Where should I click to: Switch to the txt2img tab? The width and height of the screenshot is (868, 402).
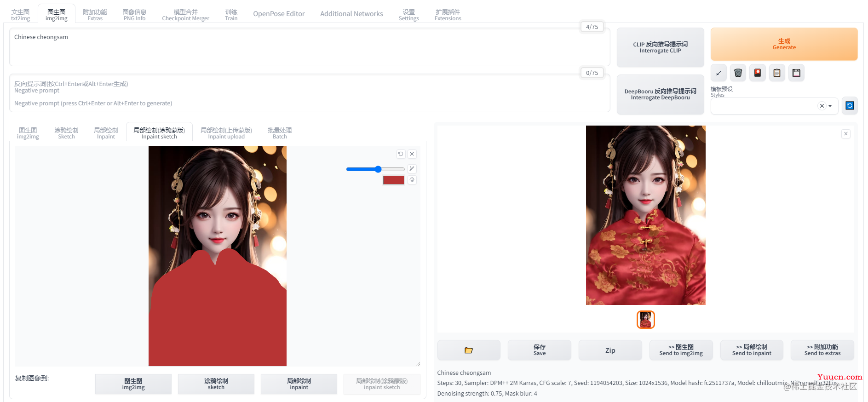21,15
